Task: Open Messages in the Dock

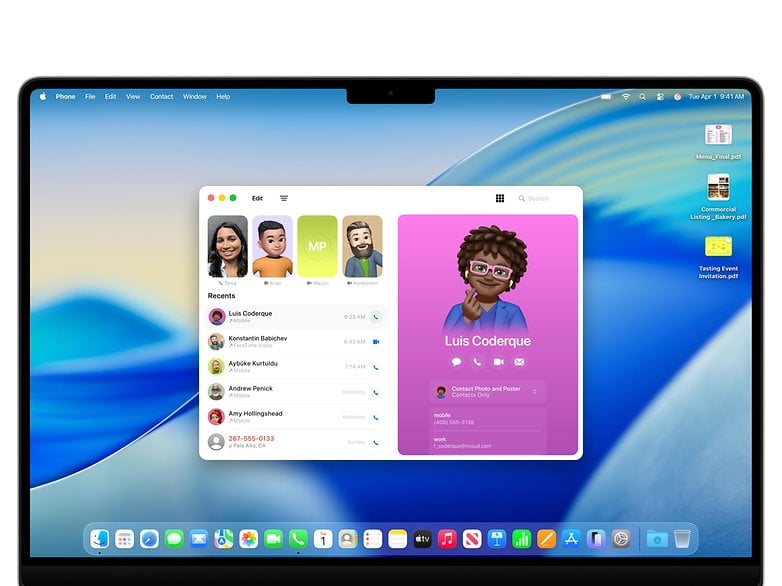Action: (174, 539)
